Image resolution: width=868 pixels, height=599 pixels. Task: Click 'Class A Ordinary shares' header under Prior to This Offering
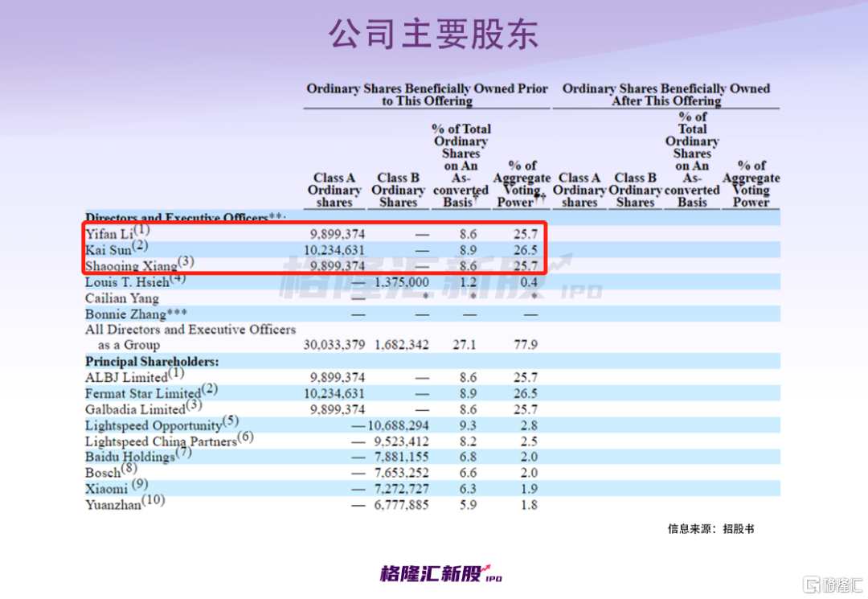(x=334, y=190)
